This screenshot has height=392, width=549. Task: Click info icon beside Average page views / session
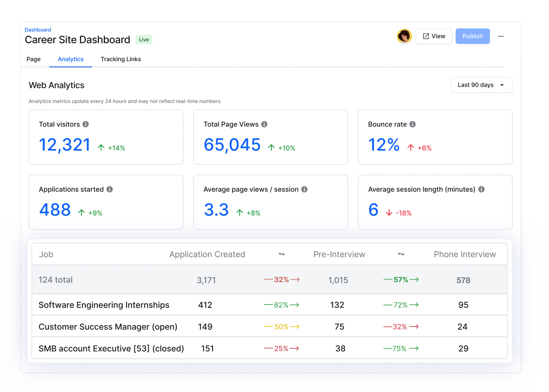pos(304,189)
